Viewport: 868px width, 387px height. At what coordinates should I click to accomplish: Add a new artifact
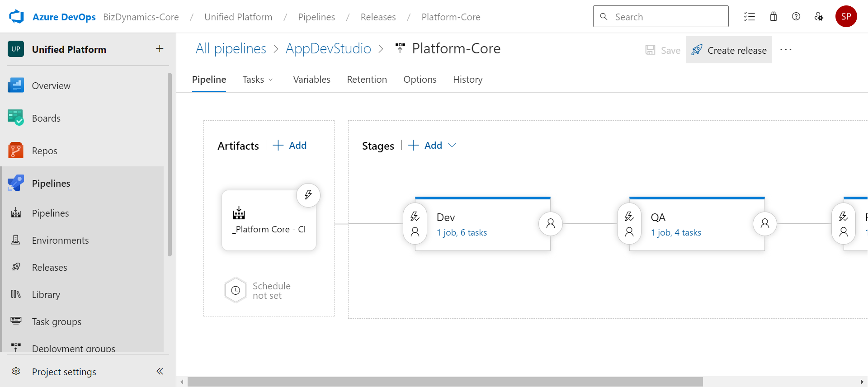click(290, 145)
